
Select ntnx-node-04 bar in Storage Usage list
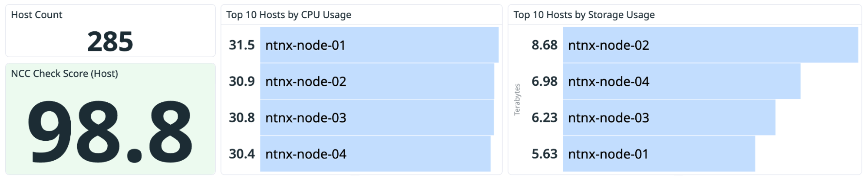click(x=681, y=81)
